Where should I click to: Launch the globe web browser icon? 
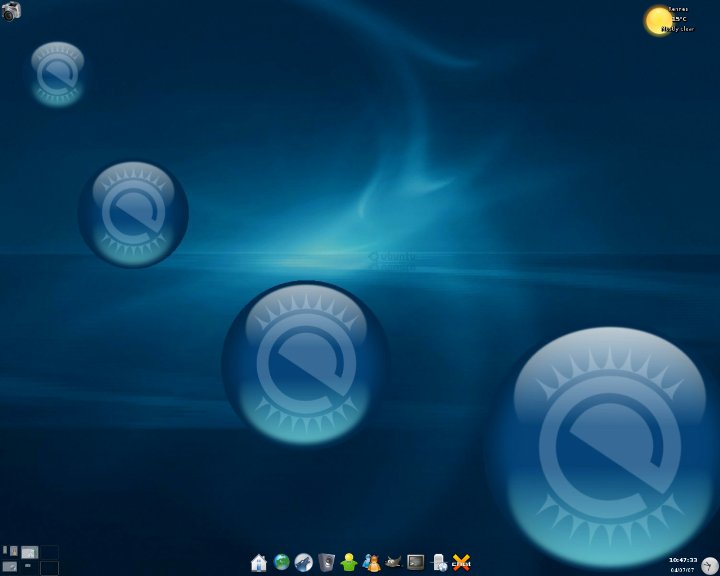[281, 562]
